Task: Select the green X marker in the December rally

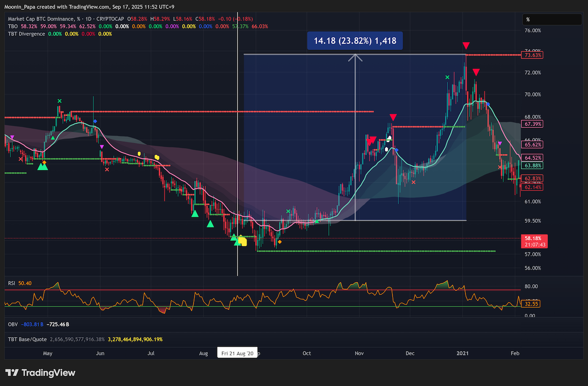Action: [447, 77]
